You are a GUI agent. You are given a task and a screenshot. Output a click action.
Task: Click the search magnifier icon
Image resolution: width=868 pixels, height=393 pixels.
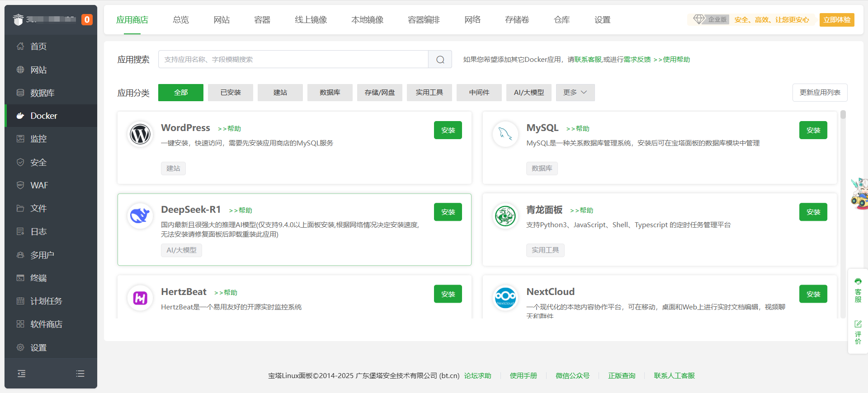(440, 60)
